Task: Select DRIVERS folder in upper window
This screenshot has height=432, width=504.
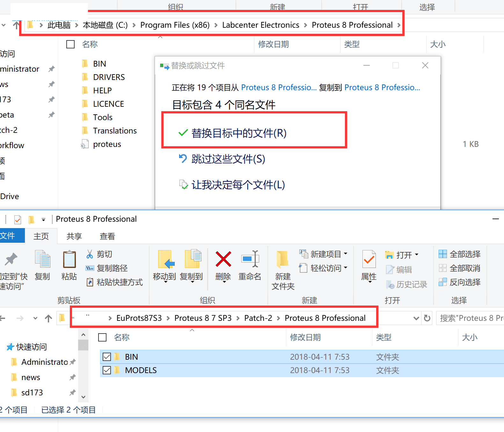Action: pos(109,77)
